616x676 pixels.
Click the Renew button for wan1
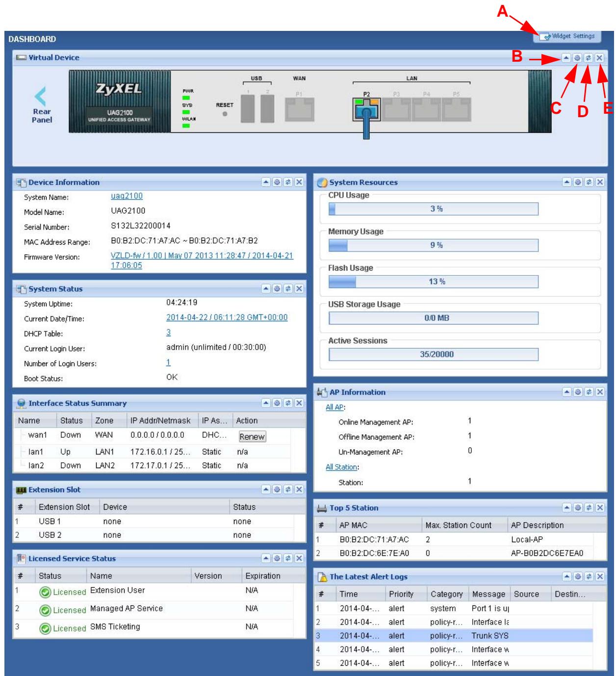(252, 436)
